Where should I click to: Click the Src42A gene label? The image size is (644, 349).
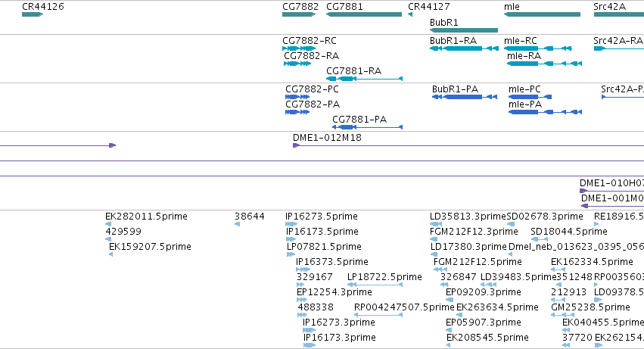coord(609,7)
